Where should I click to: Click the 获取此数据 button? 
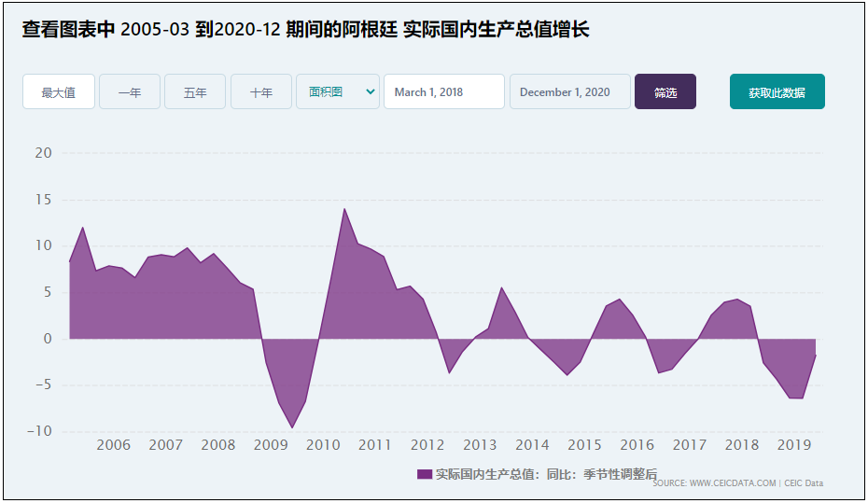coord(777,92)
